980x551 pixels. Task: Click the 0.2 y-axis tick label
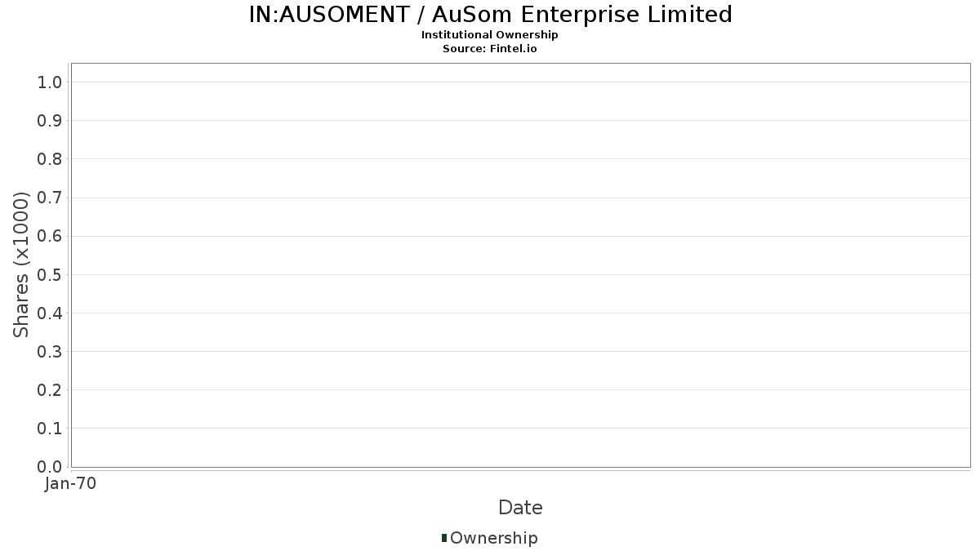click(50, 390)
